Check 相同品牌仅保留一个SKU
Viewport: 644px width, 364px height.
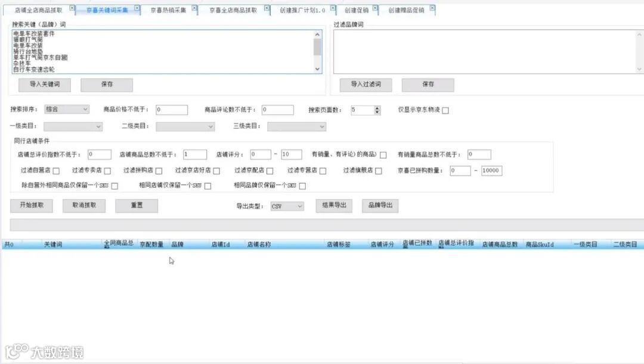point(302,186)
